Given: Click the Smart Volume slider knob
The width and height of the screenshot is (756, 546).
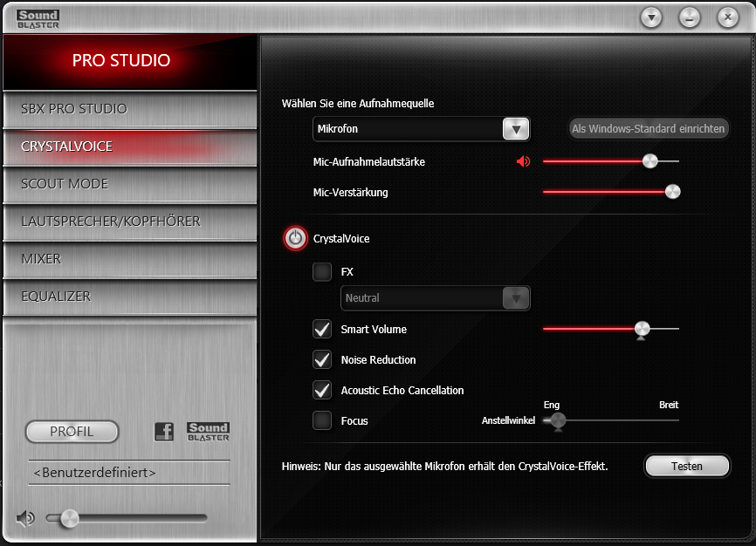Looking at the screenshot, I should (642, 329).
